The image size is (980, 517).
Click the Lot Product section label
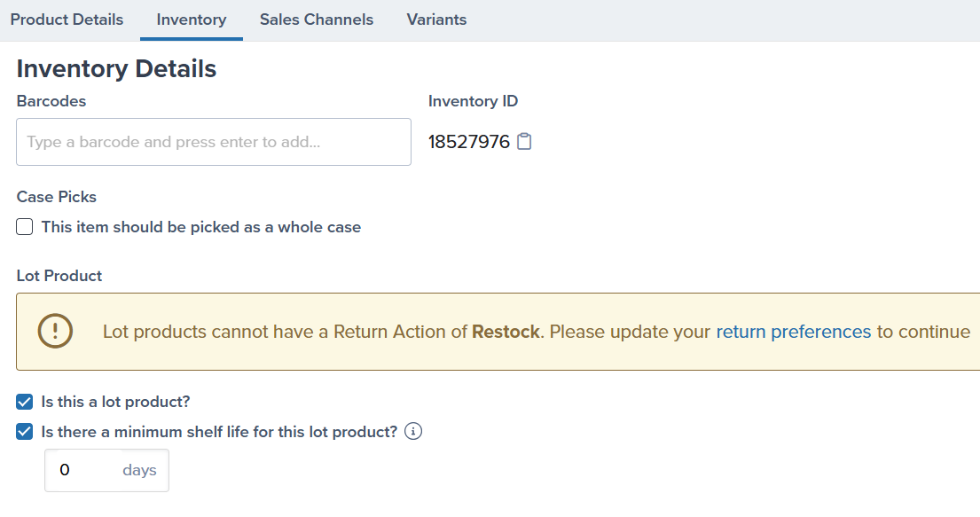(59, 276)
